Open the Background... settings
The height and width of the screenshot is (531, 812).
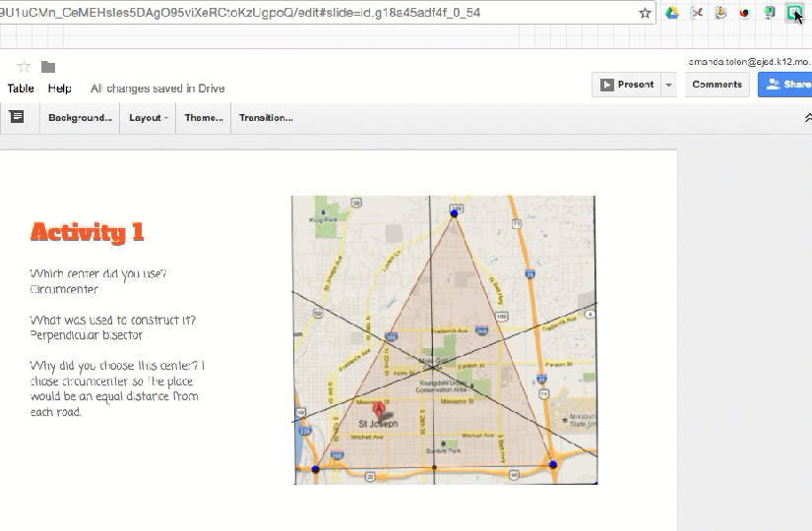click(x=80, y=118)
